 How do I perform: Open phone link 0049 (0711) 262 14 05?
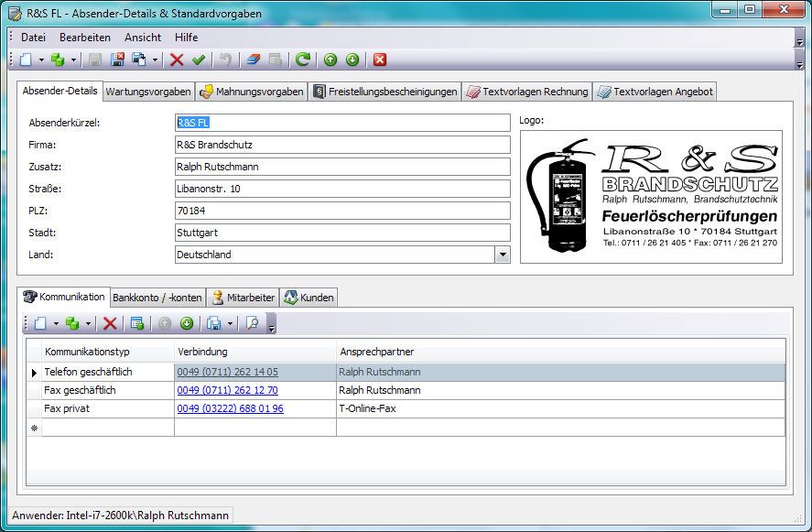pos(227,372)
